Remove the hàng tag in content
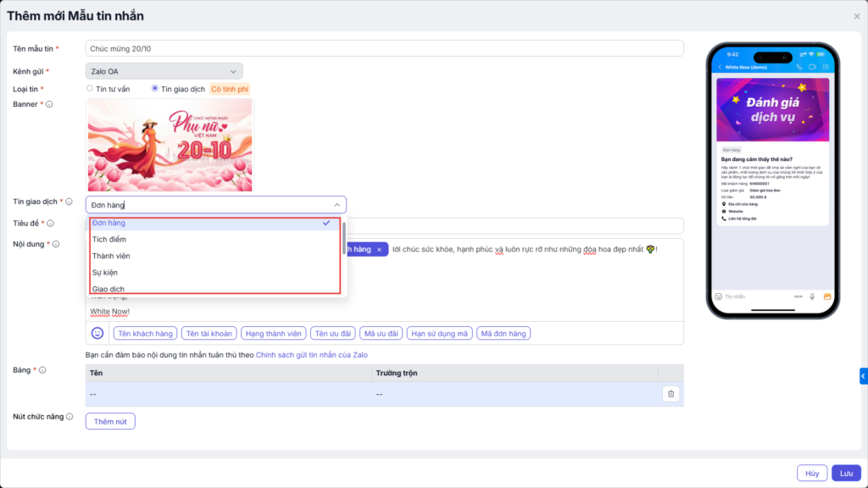The image size is (868, 488). tap(379, 250)
